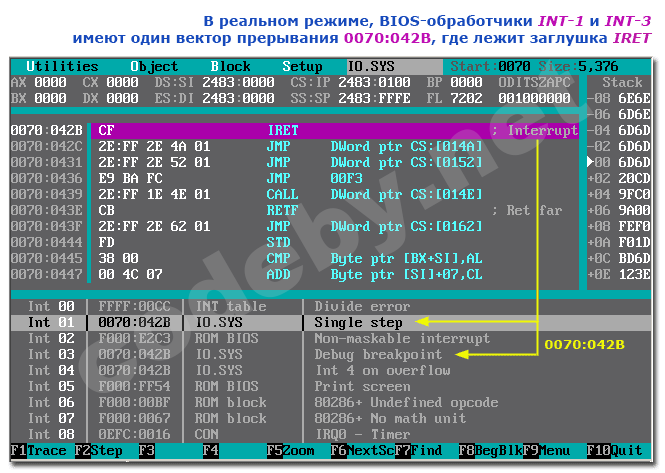This screenshot has width=665, height=473.
Task: Select Int 08 IRQ0 Timer row
Action: [x=331, y=434]
